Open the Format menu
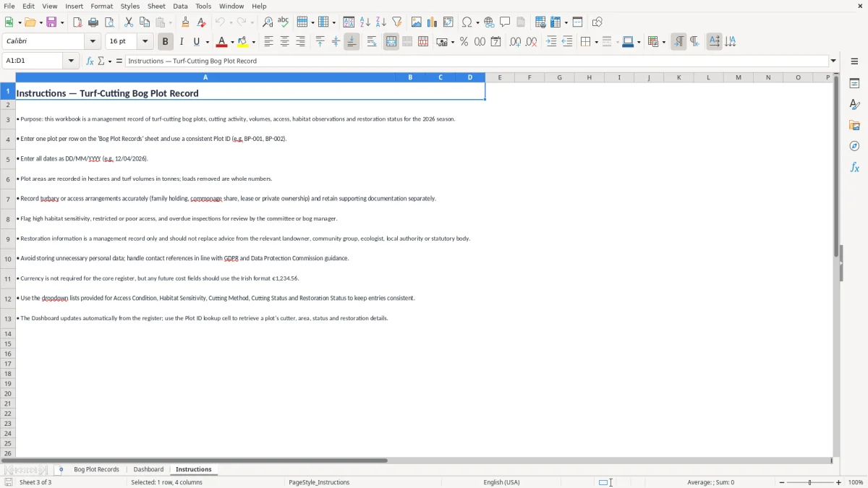The image size is (868, 488). [x=101, y=6]
